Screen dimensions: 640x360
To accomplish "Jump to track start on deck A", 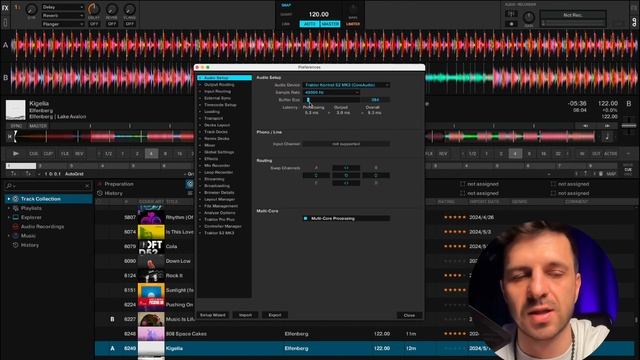I will [10, 137].
